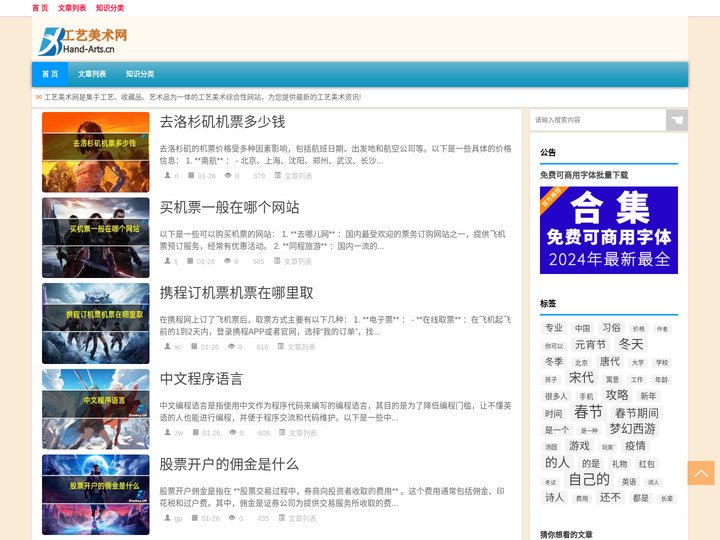Click date icon under 去洛杉矶机票多少钱
The height and width of the screenshot is (540, 720).
(191, 175)
